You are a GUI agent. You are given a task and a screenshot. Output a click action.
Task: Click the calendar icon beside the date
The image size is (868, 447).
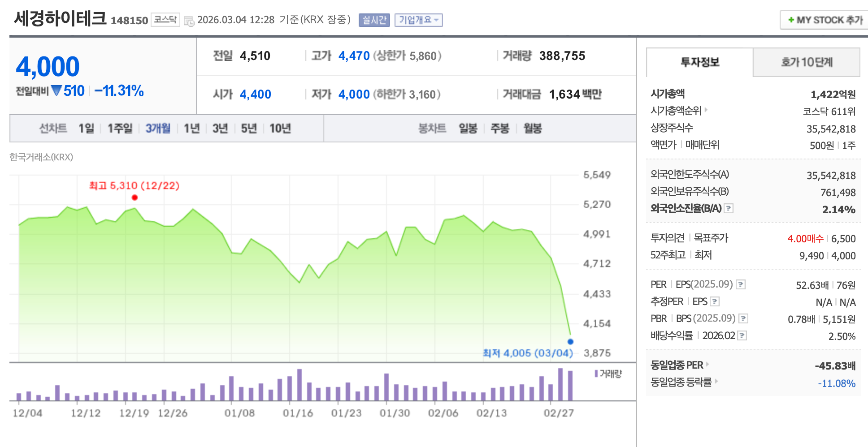coord(189,21)
